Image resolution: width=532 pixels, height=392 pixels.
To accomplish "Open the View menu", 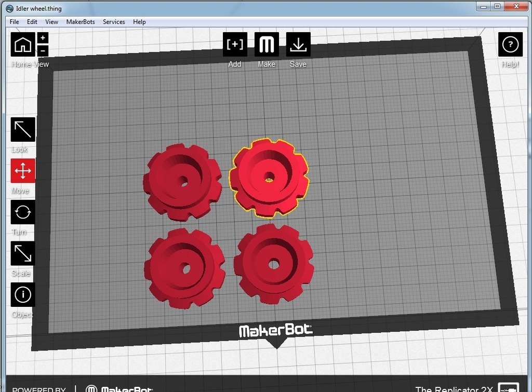I will pos(51,22).
